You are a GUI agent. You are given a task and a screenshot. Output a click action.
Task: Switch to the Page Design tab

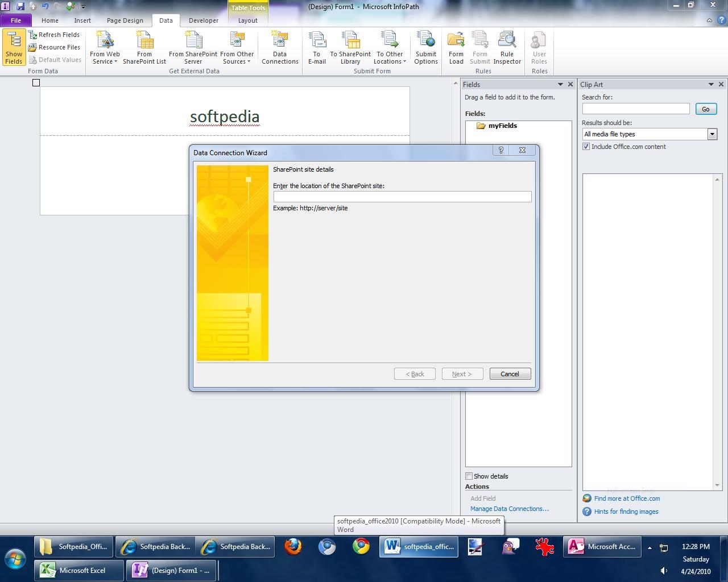(125, 20)
